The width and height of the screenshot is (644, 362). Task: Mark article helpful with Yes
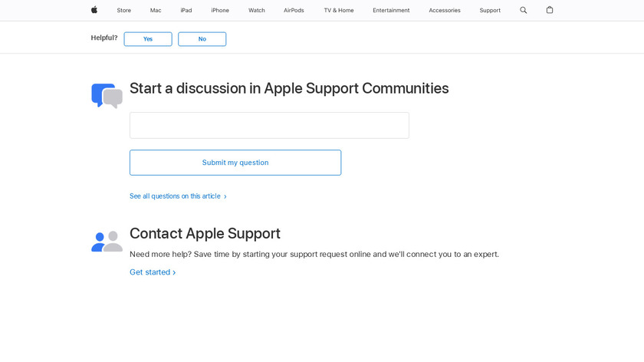point(148,39)
